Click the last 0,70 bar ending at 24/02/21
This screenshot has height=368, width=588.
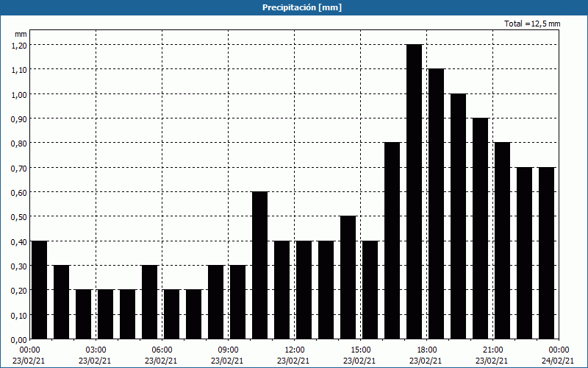pos(546,253)
